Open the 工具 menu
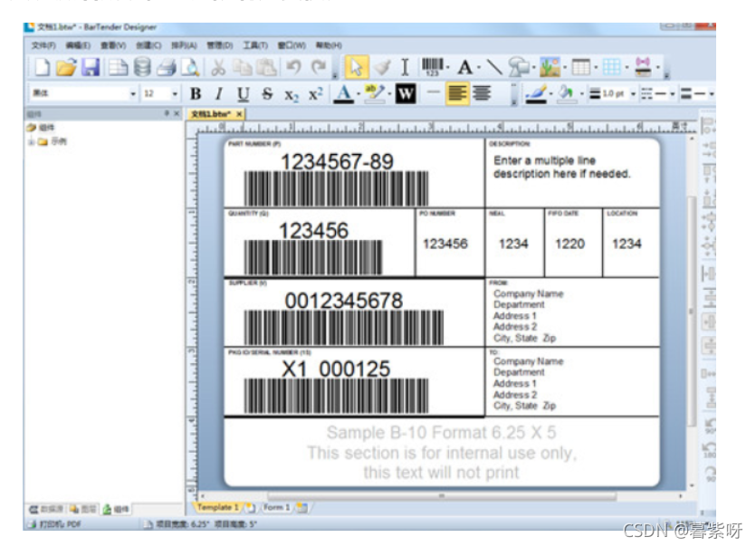Viewport: 756px width, 547px height. coord(254,43)
